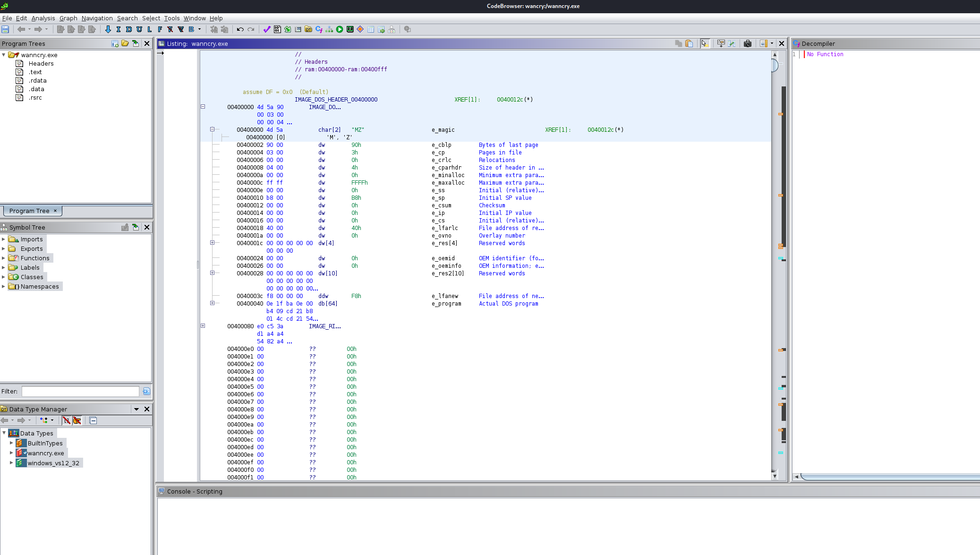Open the function graph hierarchy toolbar icon
The image size is (980, 555).
click(329, 29)
